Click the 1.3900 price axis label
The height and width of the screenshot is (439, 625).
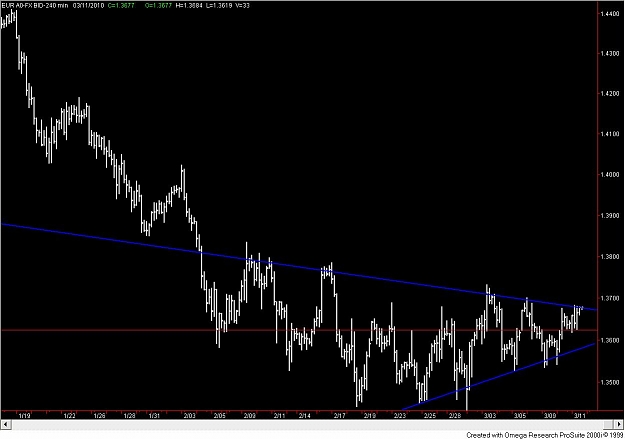pyautogui.click(x=610, y=216)
